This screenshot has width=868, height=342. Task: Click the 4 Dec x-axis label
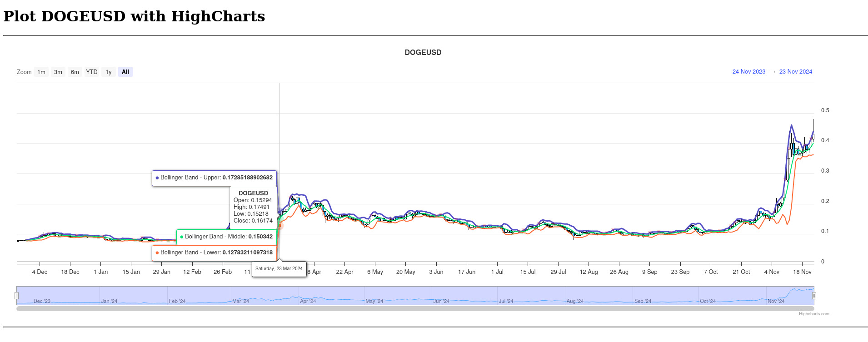coord(40,272)
